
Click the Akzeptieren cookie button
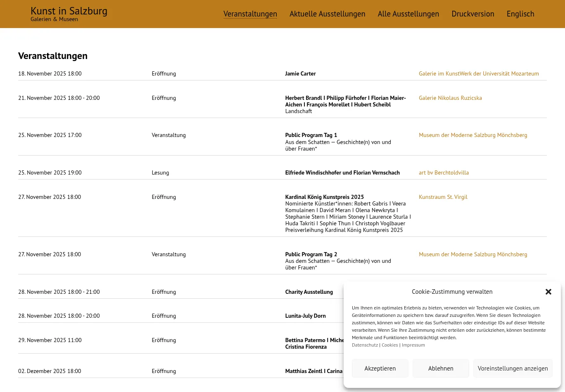coord(380,368)
